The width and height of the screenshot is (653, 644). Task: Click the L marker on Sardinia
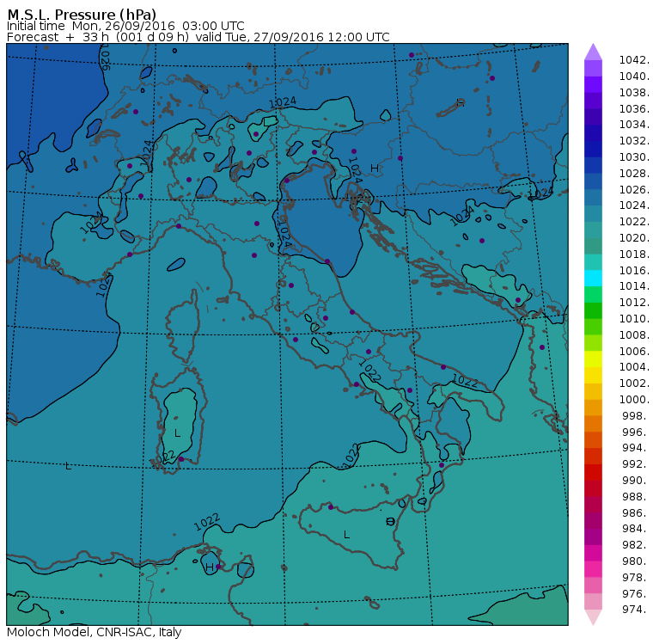pyautogui.click(x=177, y=433)
